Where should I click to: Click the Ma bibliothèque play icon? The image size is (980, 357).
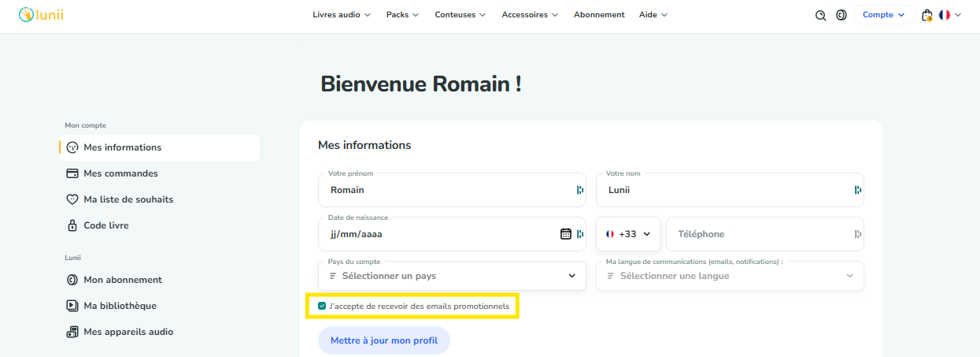point(72,306)
